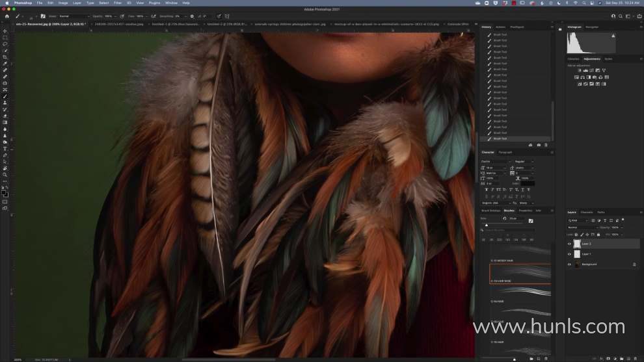Delete current state in History panel
Screen dimensions: 644x362
(546, 145)
